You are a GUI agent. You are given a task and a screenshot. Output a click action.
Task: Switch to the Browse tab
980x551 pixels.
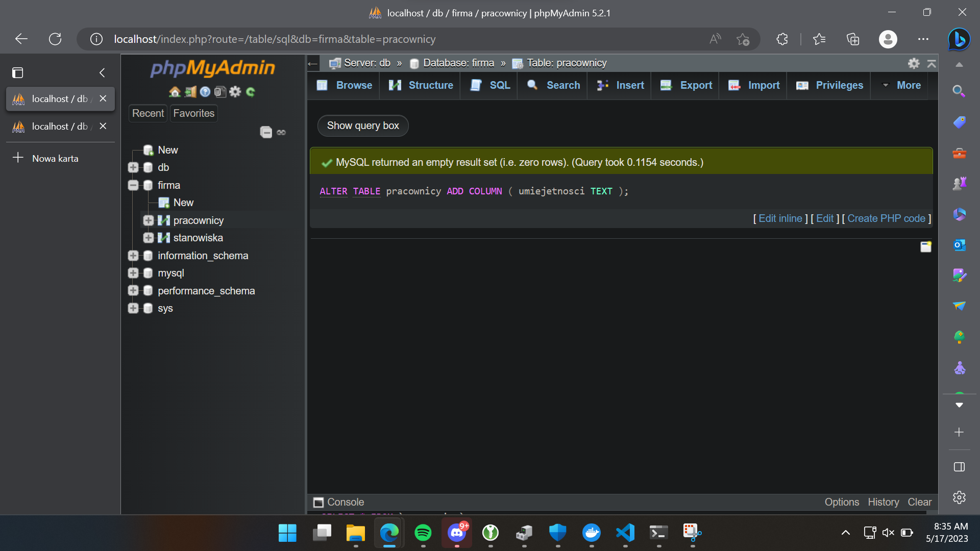[x=344, y=85]
